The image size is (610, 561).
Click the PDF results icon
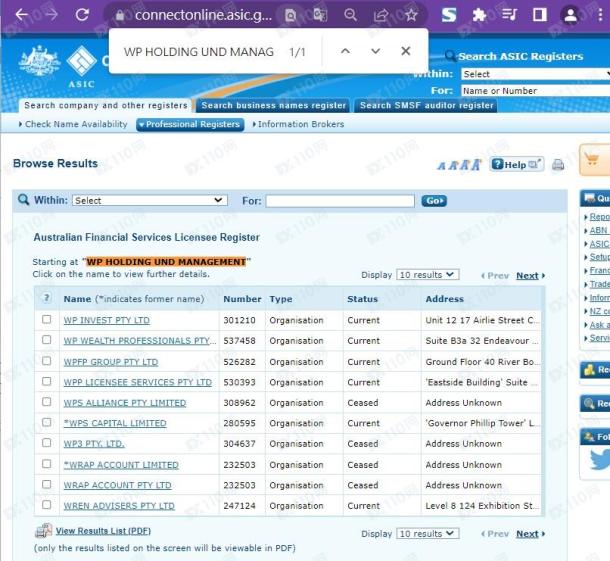pos(43,531)
